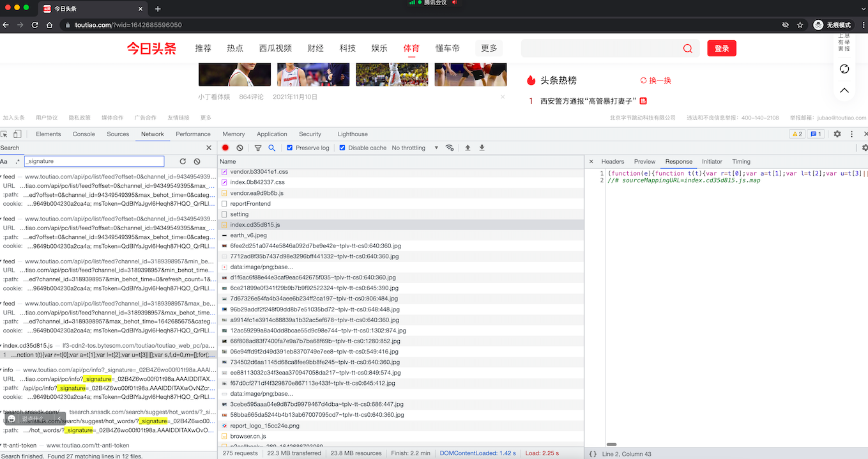Clear search results icon in the Search pane
This screenshot has height=459, width=868.
click(197, 162)
